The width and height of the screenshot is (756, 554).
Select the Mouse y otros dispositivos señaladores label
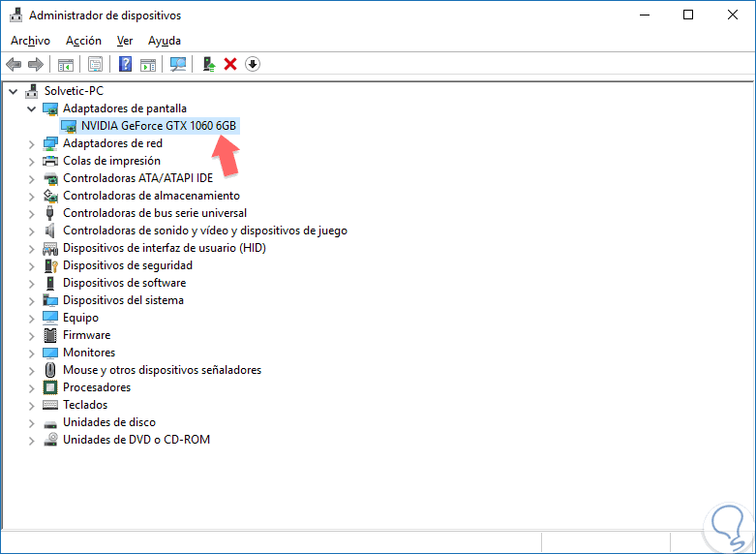click(162, 370)
